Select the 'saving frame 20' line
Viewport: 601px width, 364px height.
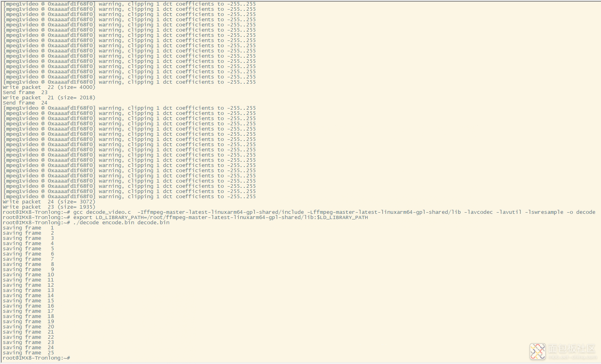[x=28, y=327]
